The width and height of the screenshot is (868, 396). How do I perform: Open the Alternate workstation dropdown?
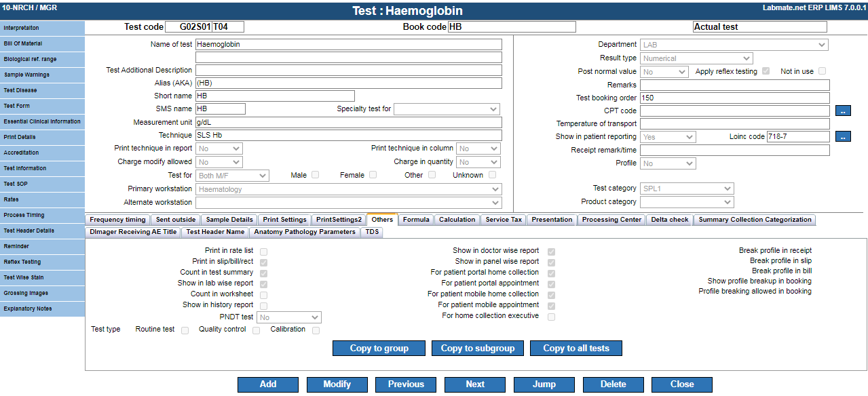click(x=349, y=203)
